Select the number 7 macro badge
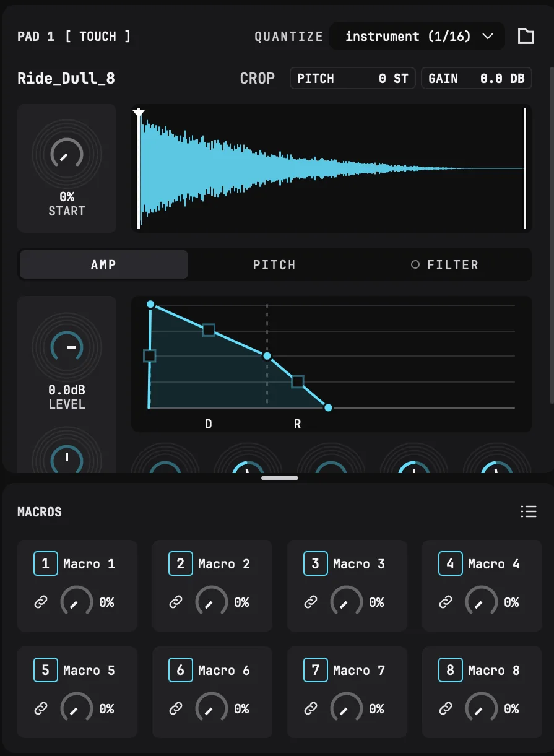 [x=315, y=670]
